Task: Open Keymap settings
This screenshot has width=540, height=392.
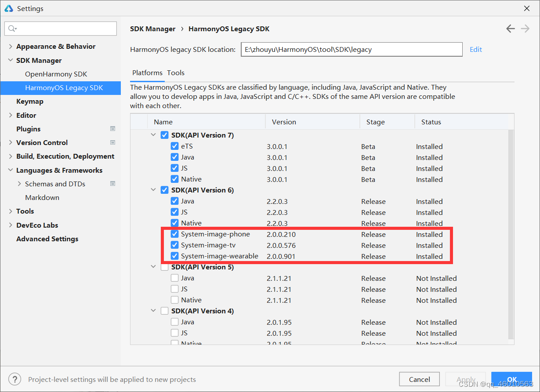Action: click(x=30, y=102)
